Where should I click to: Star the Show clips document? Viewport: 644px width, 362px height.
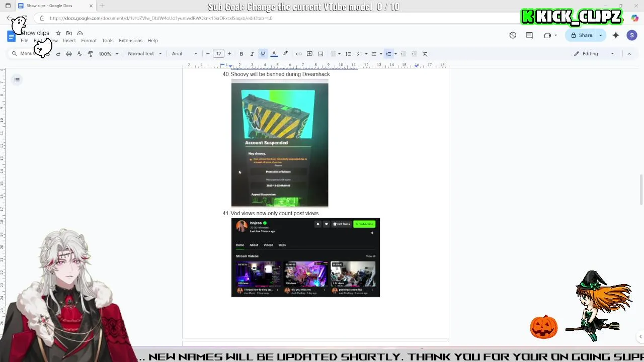point(58,33)
